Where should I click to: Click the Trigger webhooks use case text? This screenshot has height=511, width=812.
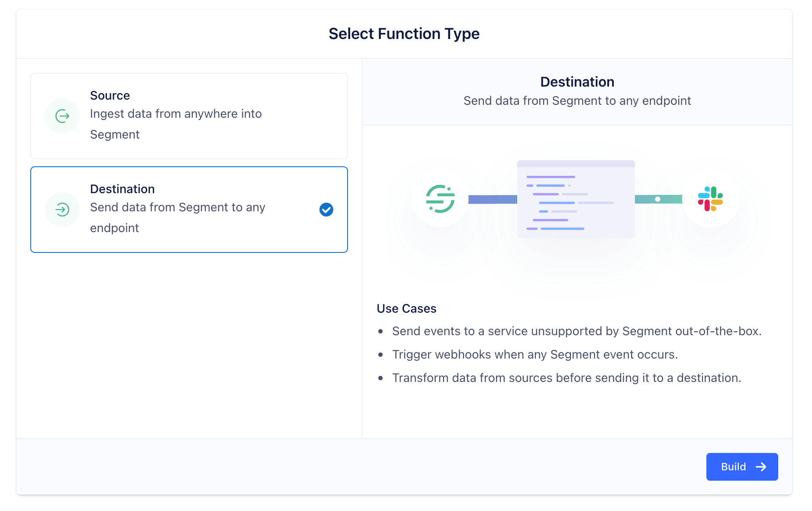[535, 354]
